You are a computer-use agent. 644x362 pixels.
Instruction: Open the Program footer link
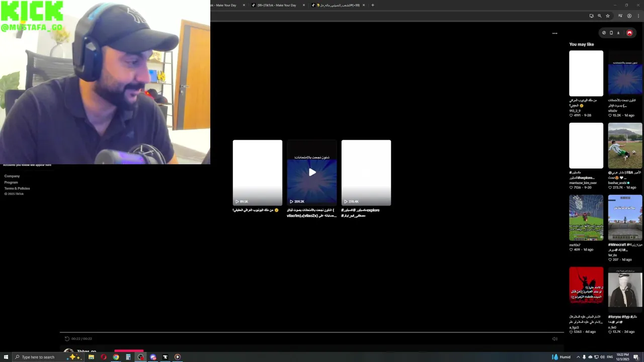tap(11, 183)
